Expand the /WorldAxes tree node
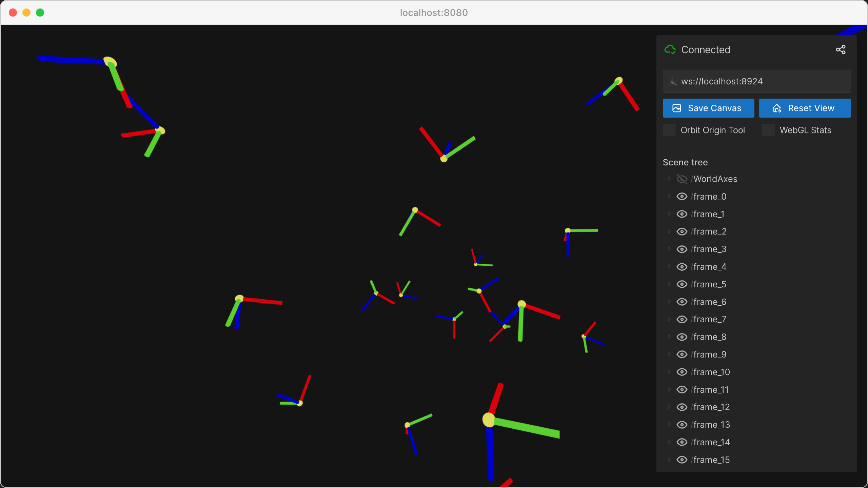 [669, 179]
